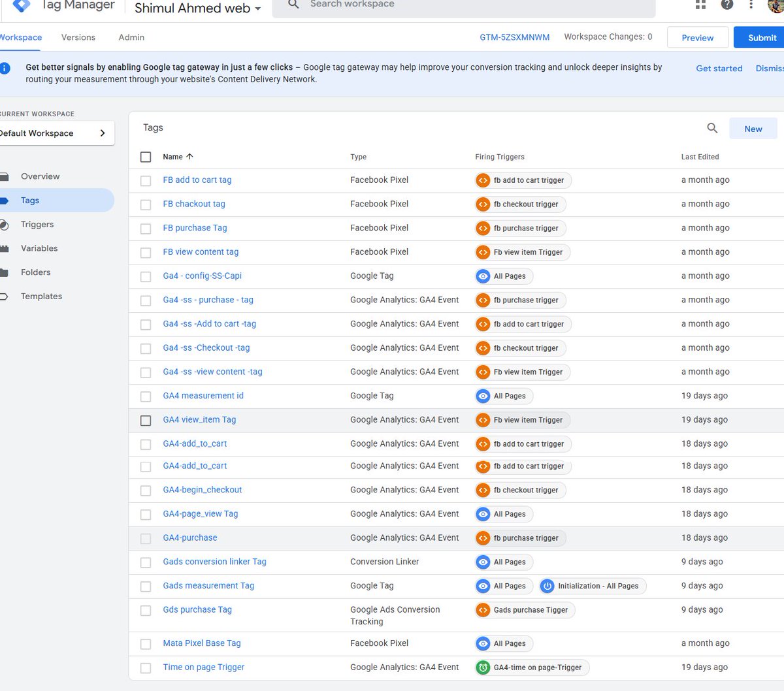Click the info icon in gateway banner
The image size is (784, 691).
coord(5,68)
